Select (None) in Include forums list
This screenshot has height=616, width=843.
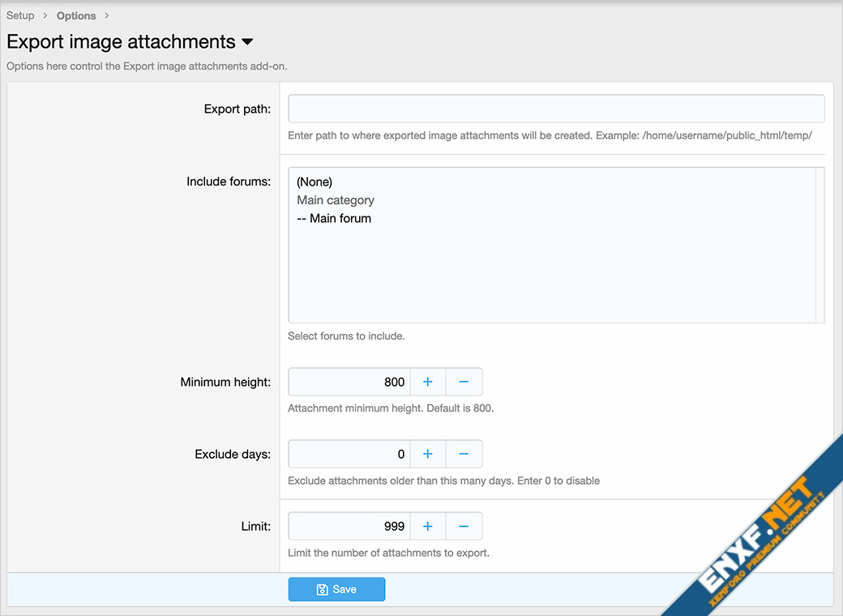(315, 182)
